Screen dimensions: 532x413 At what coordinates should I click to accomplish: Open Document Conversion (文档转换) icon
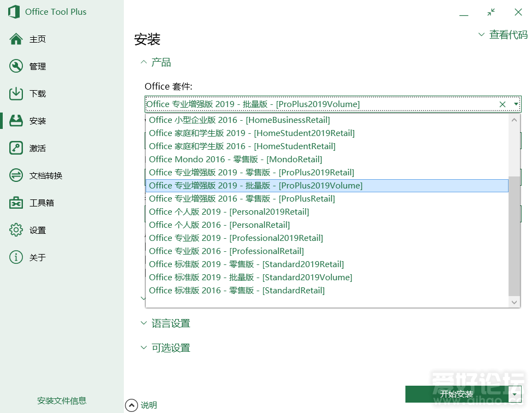16,175
